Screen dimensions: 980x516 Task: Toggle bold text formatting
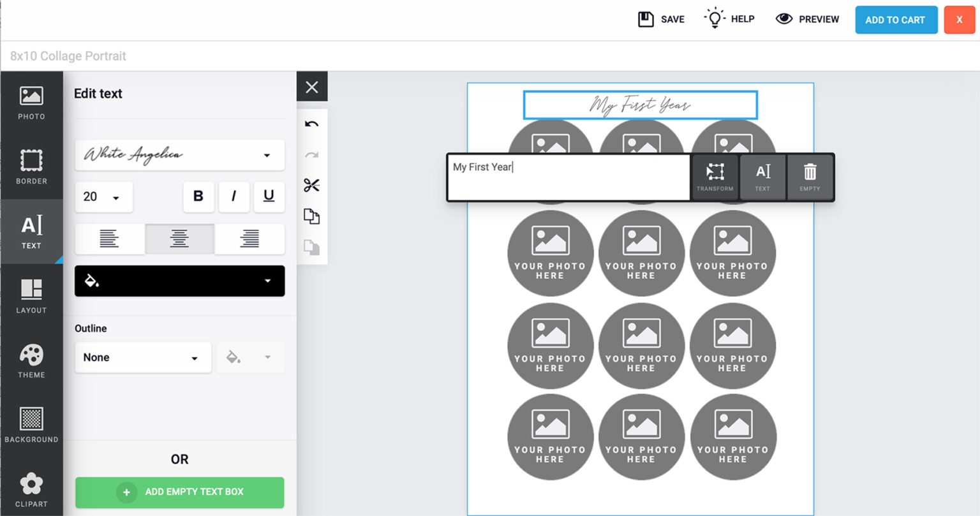(198, 196)
